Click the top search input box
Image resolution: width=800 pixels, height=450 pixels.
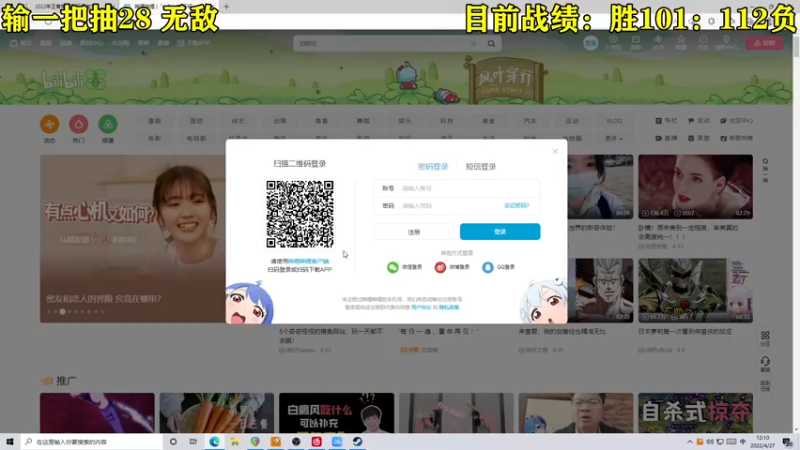388,43
